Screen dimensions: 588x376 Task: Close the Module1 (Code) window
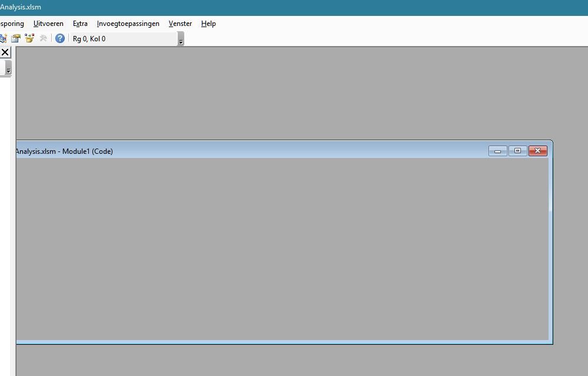tap(538, 151)
